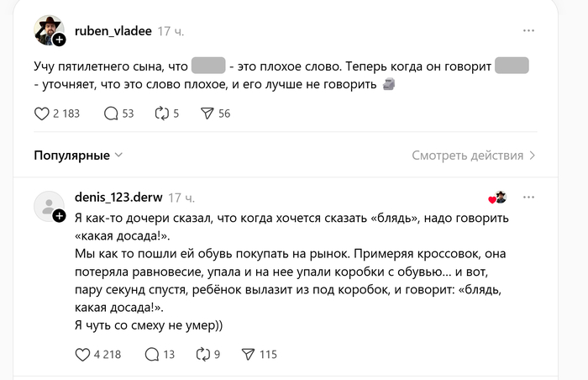Screen dimensions: 588x380
Task: Follow ruben_vladee using avatar plus badge
Action: pyautogui.click(x=60, y=40)
